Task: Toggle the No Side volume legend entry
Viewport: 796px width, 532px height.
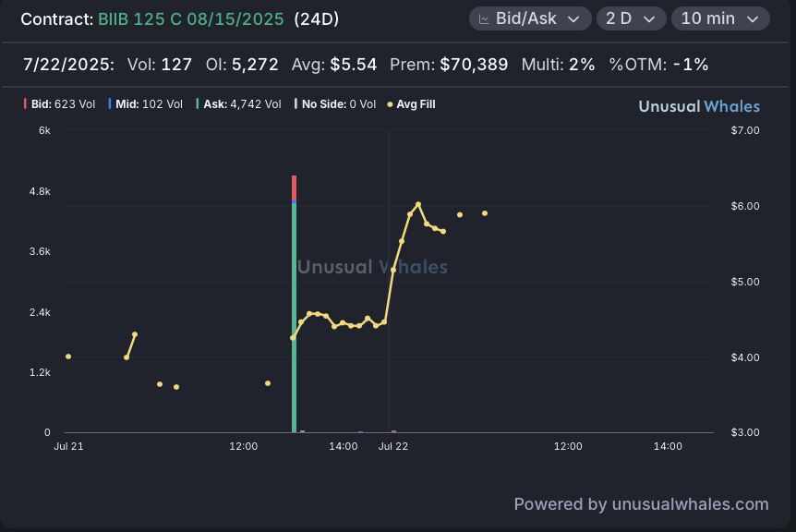Action: pyautogui.click(x=335, y=104)
